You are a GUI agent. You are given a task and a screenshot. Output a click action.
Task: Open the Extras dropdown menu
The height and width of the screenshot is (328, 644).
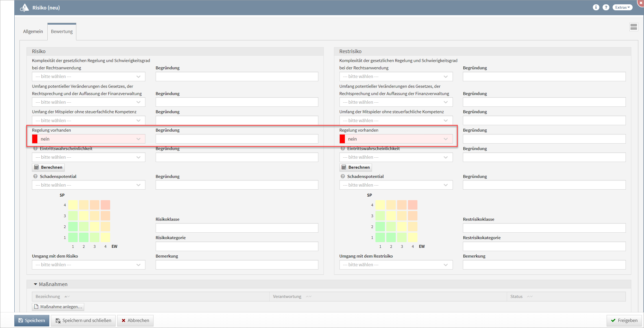tap(622, 7)
